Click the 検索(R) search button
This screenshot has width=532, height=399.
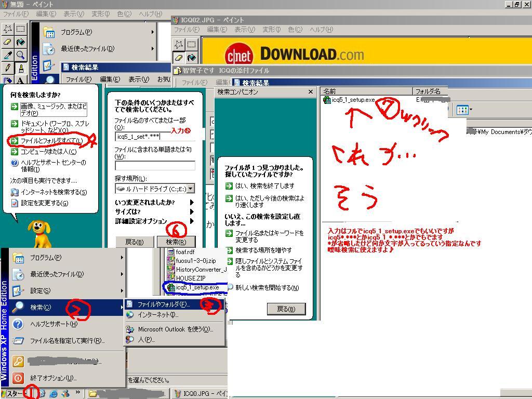pyautogui.click(x=176, y=242)
